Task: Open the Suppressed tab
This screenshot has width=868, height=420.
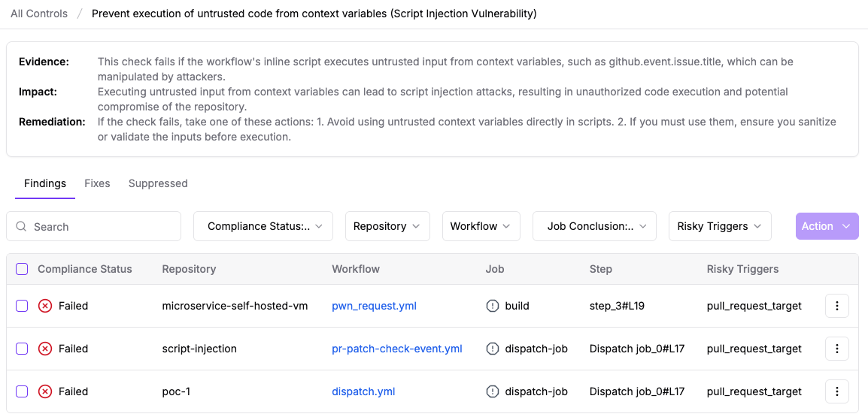Action: click(x=158, y=183)
